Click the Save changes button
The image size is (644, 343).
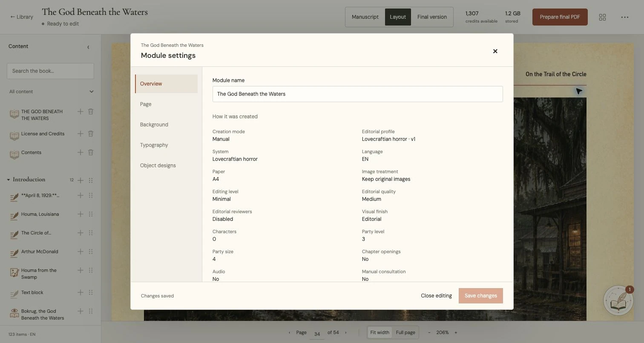(480, 296)
